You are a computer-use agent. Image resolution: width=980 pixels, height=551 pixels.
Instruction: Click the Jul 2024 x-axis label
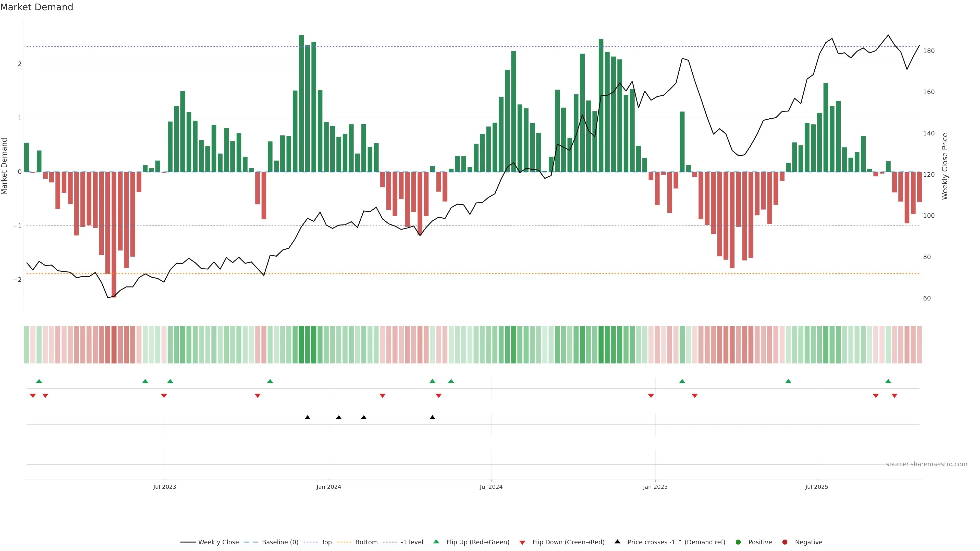point(491,487)
